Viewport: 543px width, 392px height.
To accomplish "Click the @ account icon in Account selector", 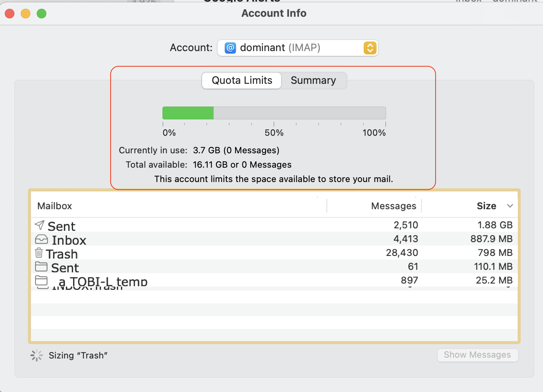I will pyautogui.click(x=230, y=48).
